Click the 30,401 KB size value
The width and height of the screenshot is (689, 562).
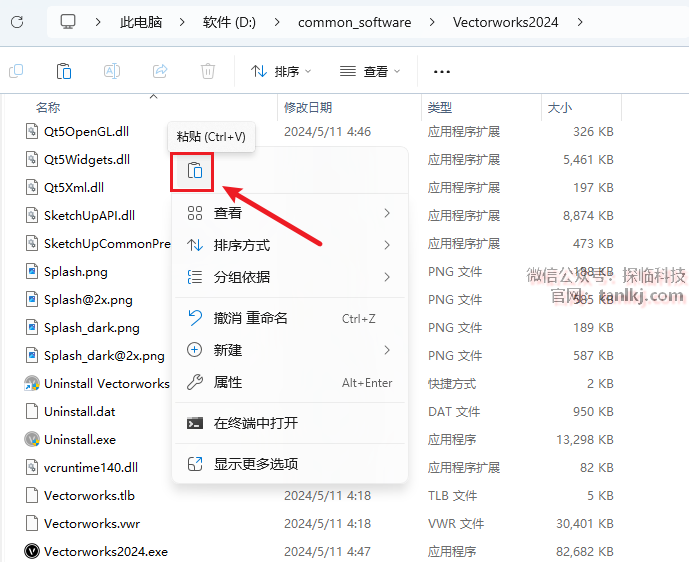(585, 523)
